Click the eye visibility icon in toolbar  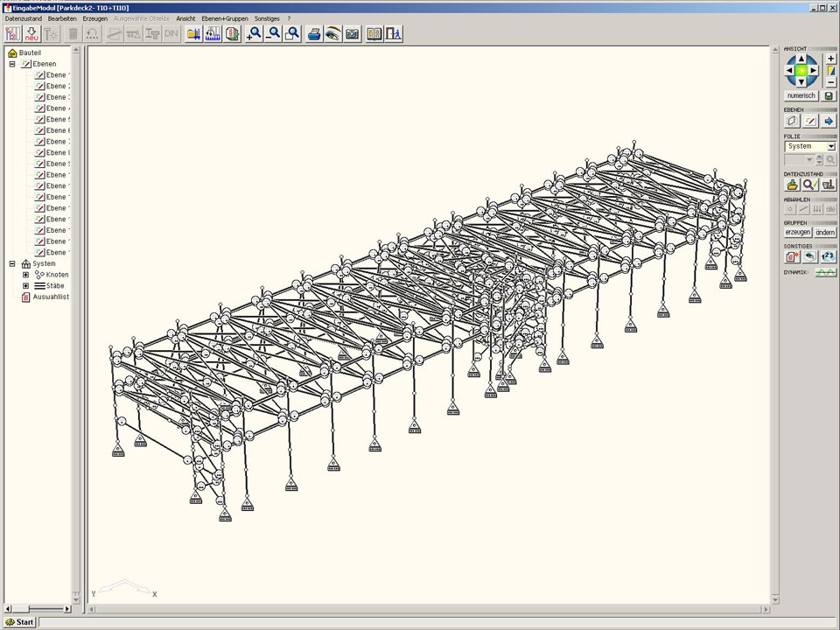tap(332, 34)
